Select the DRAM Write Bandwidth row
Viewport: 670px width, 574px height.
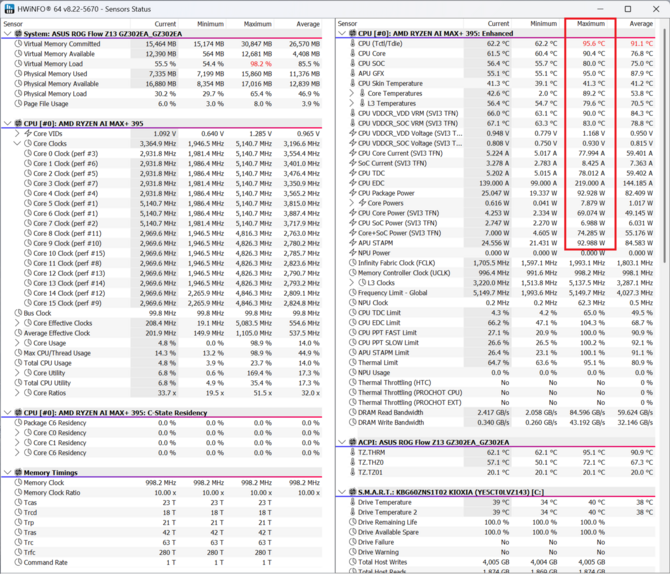[x=496, y=422]
